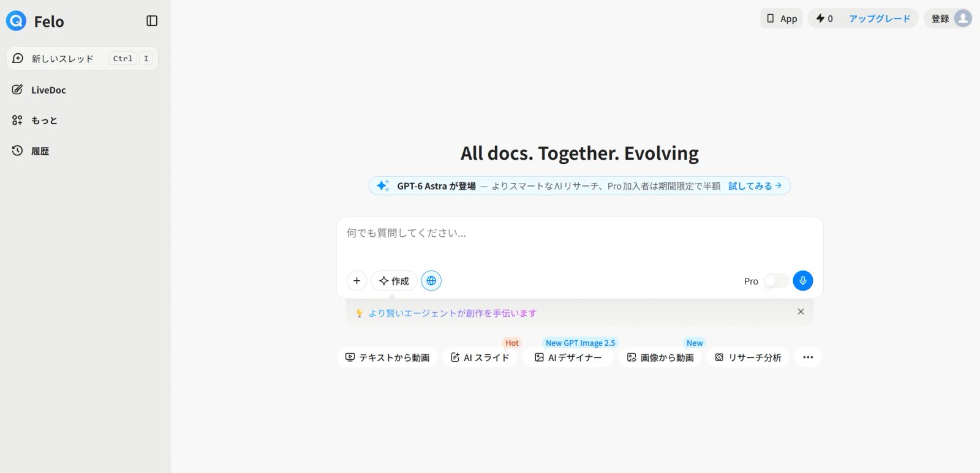Click the GPT-6 Astra が登場 banner text

tap(436, 186)
